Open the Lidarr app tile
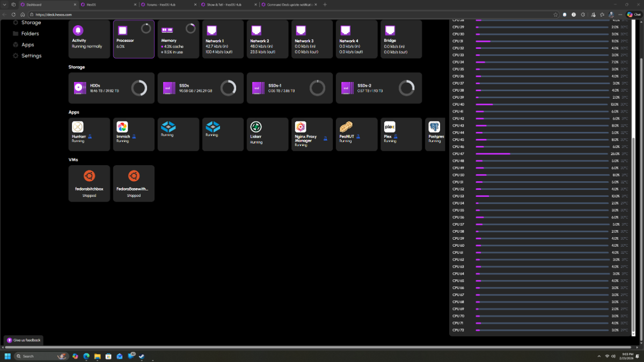644x362 pixels. point(267,134)
